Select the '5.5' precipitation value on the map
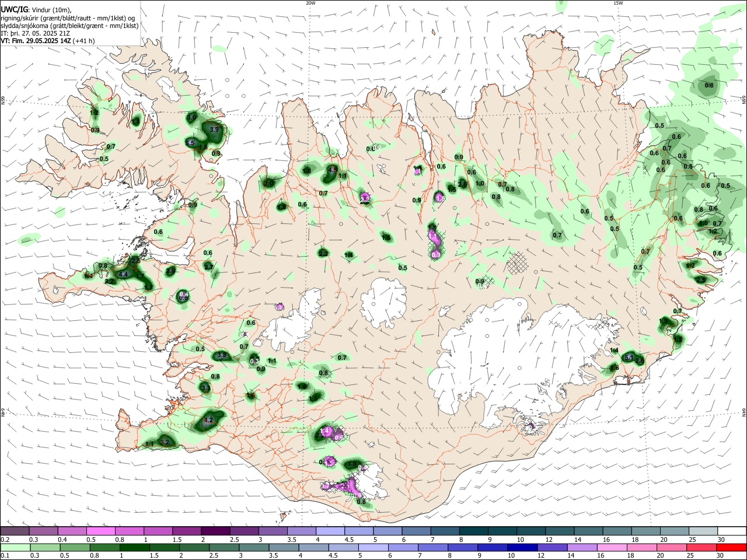The height and width of the screenshot is (560, 747). coord(190,142)
